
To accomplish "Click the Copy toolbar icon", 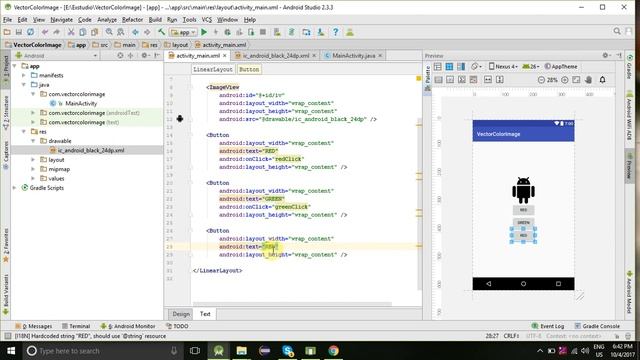I will 83,32.
